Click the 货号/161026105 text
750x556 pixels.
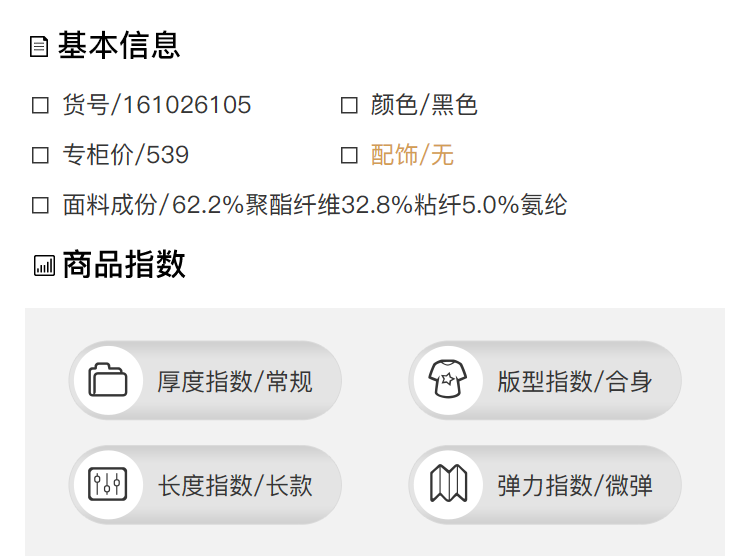click(x=157, y=105)
